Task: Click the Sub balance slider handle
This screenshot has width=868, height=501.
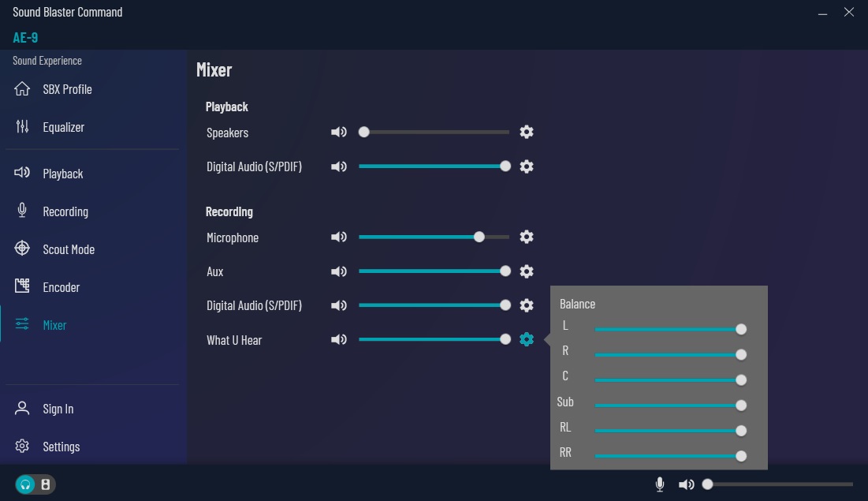Action: coord(740,406)
